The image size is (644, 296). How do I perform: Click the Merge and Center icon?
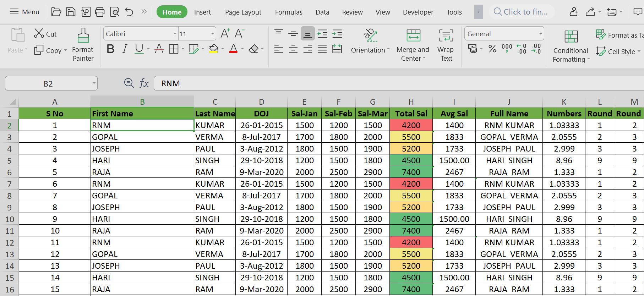click(413, 36)
